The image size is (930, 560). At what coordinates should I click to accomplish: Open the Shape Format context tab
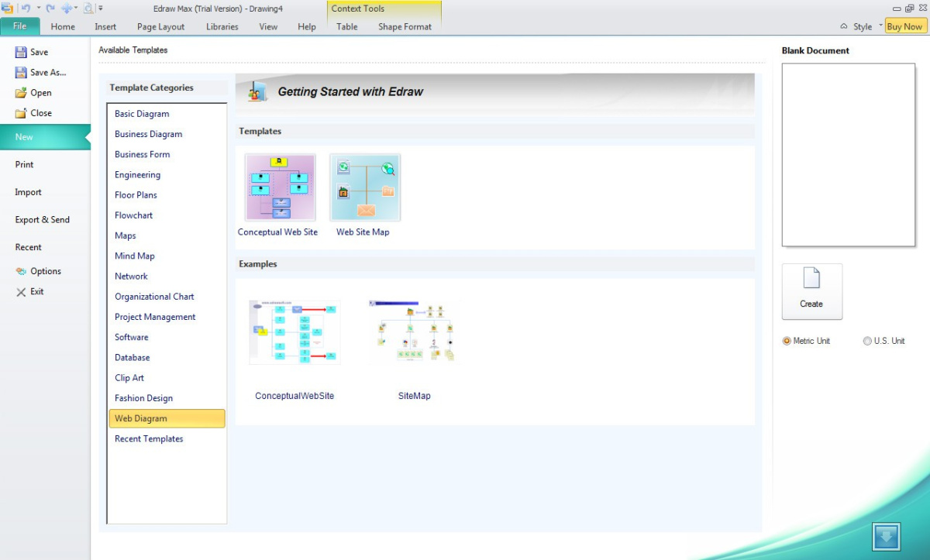click(x=405, y=26)
